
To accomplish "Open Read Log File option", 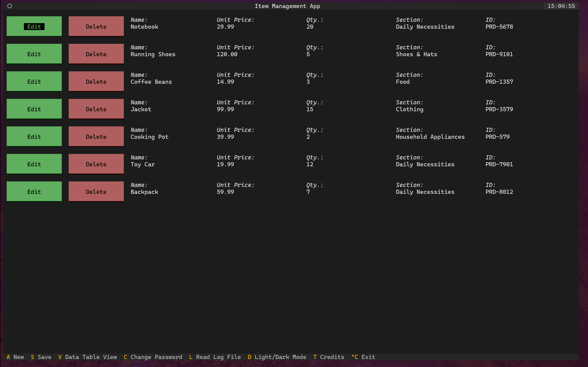I will (x=215, y=357).
